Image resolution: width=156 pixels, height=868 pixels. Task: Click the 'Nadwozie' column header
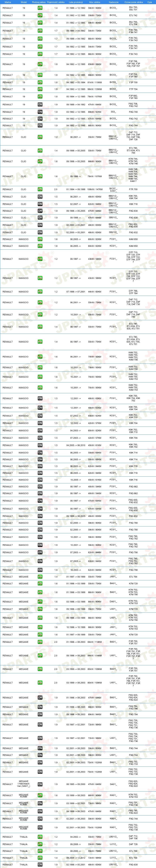coord(114,2)
